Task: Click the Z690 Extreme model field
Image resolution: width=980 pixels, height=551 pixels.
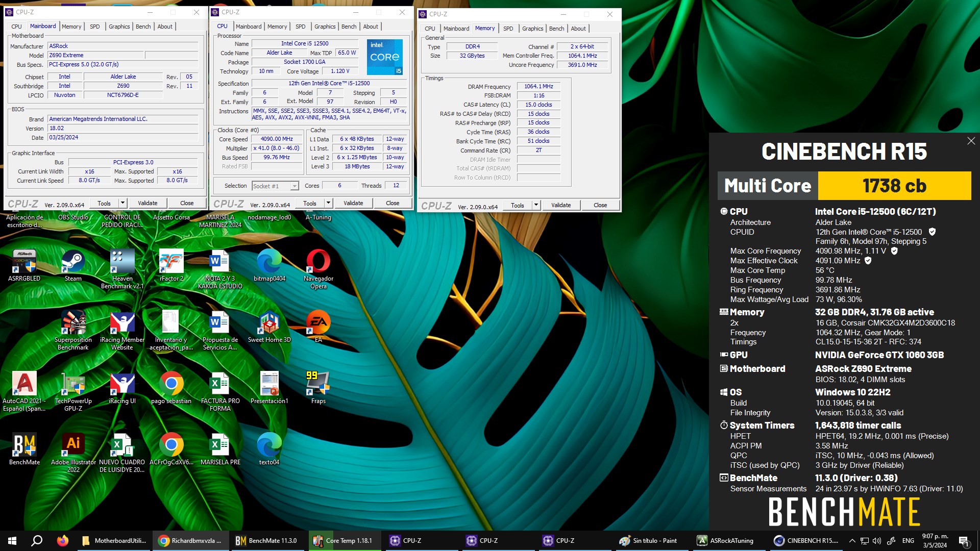Action: click(95, 55)
